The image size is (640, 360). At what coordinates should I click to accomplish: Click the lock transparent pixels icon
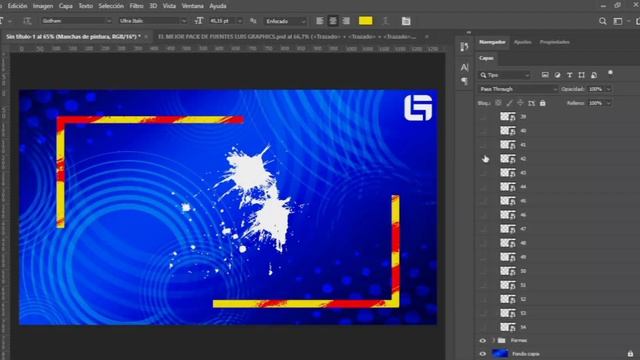(x=498, y=103)
